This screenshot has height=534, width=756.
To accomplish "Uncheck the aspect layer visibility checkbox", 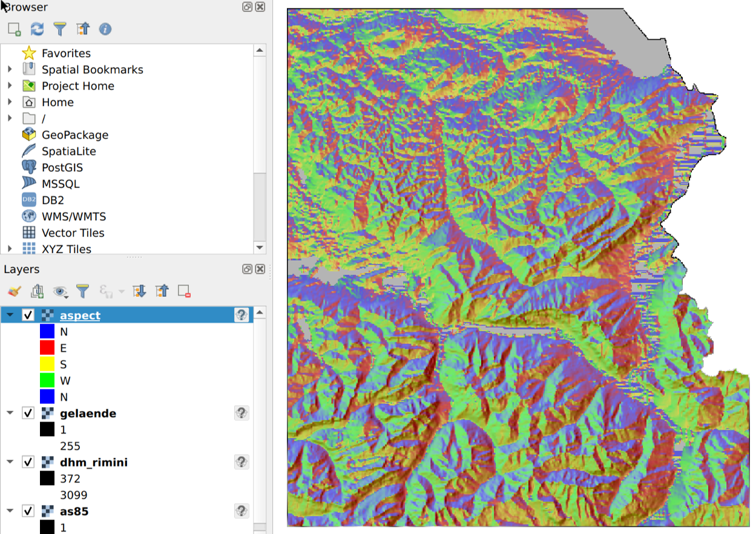I will click(28, 315).
